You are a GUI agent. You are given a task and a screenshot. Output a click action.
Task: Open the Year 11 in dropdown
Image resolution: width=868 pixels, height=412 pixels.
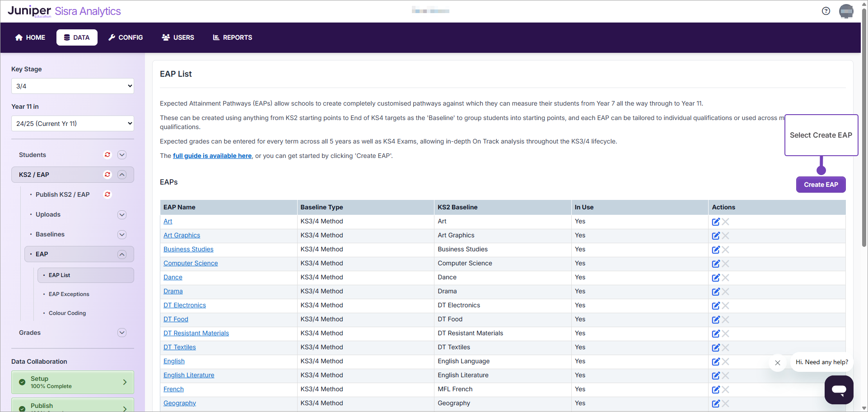73,124
